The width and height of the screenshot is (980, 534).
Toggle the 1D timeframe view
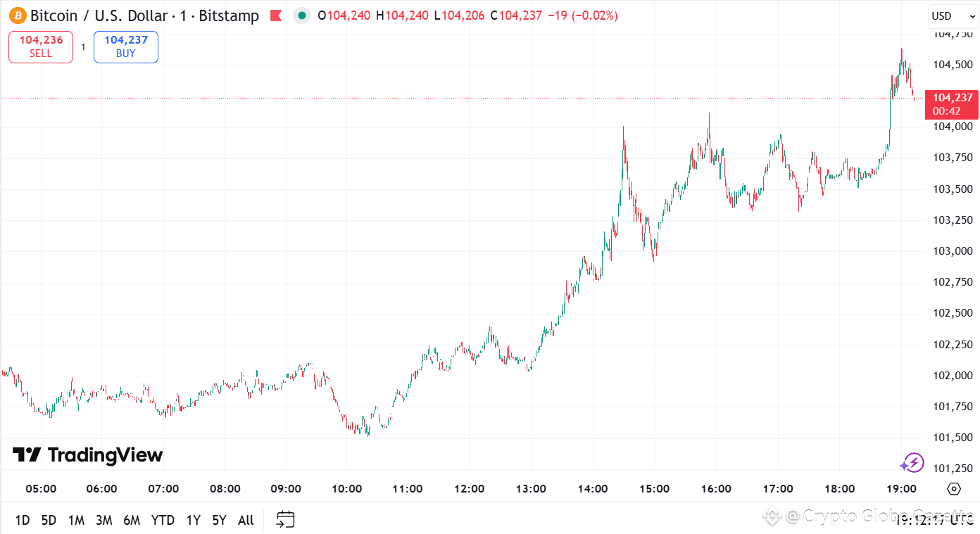tap(22, 519)
